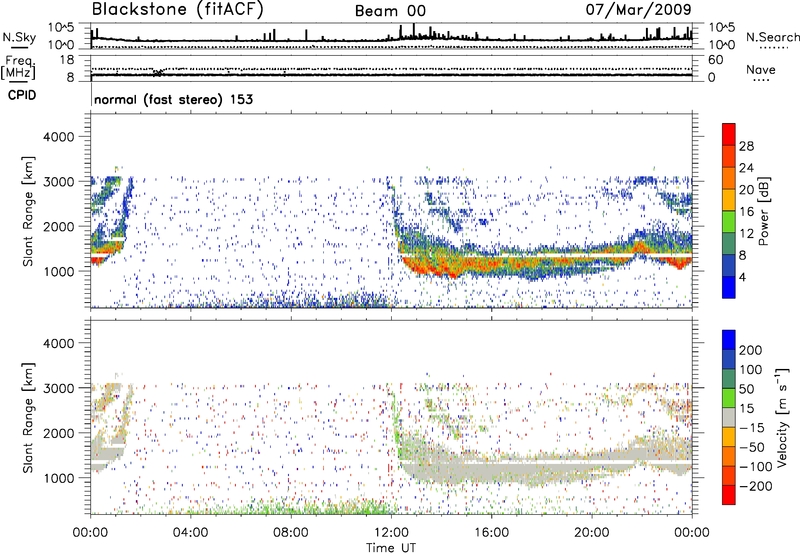This screenshot has height=554, width=800.
Task: Click the 'CPID' row label
Action: pyautogui.click(x=22, y=95)
